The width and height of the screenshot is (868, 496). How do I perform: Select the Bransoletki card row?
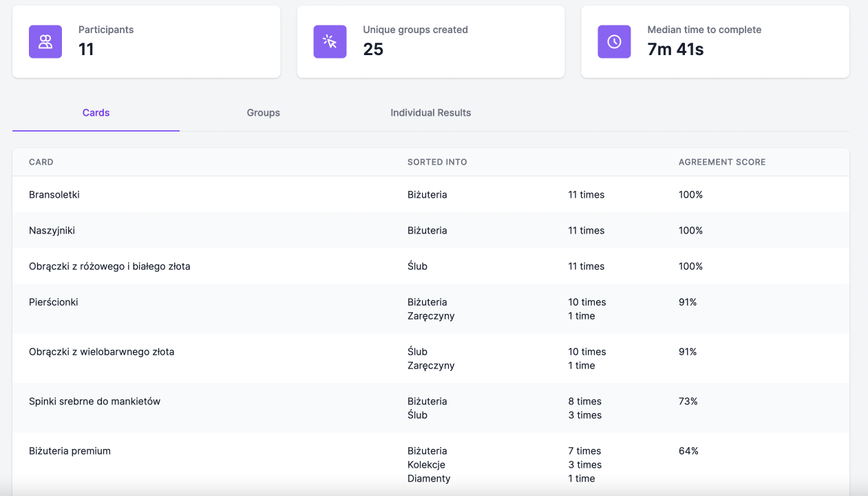pyautogui.click(x=54, y=195)
